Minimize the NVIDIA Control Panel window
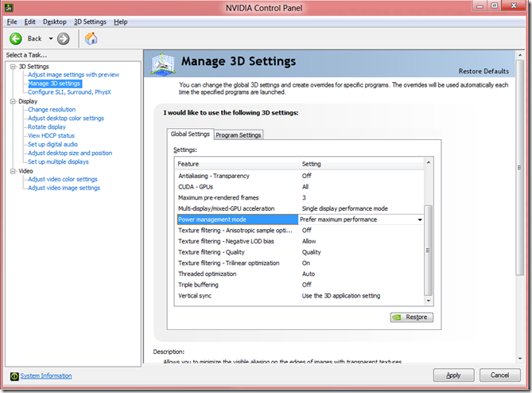Image resolution: width=532 pixels, height=393 pixels. [480, 6]
